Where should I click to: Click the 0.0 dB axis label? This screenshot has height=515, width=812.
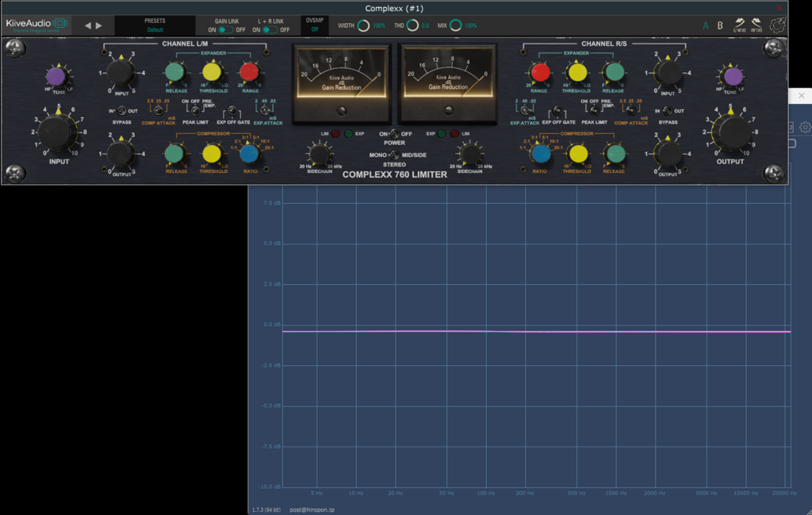pyautogui.click(x=272, y=325)
